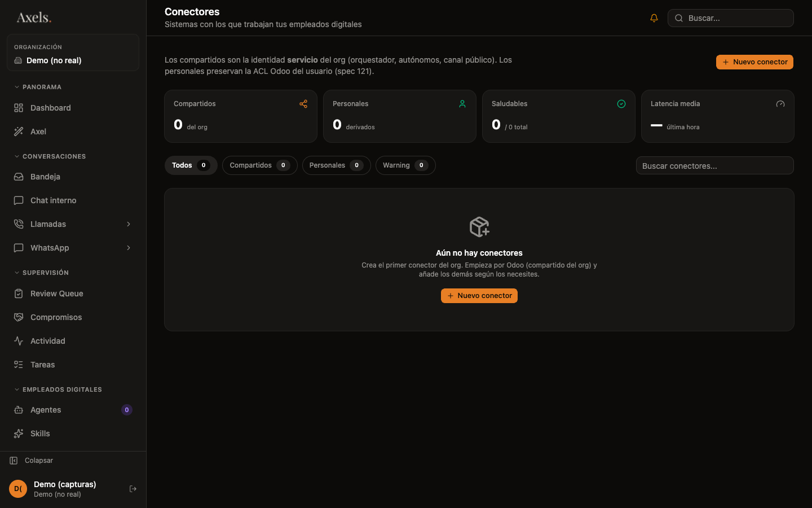
Task: Open Dashboard from the sidebar
Action: [73, 108]
